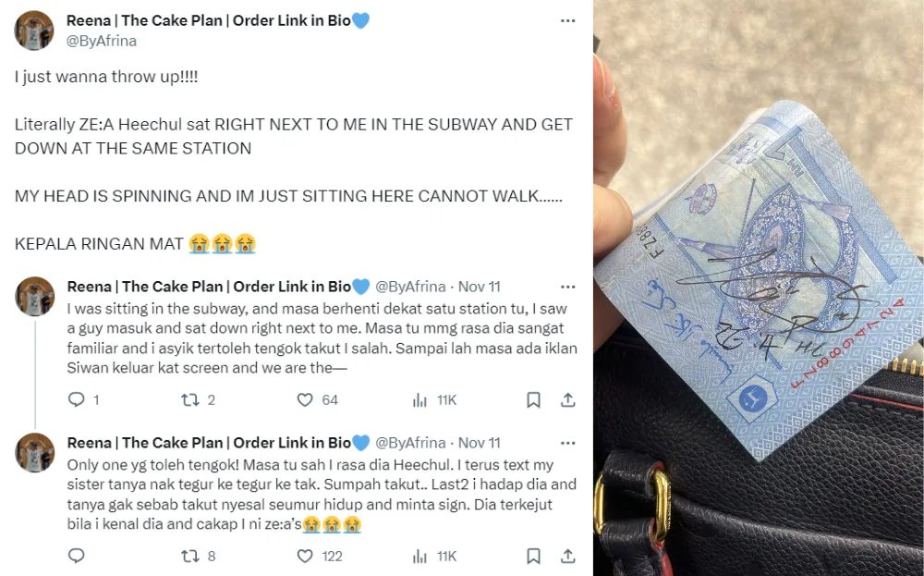Bookmark the last tweet
The height and width of the screenshot is (576, 924).
point(533,557)
